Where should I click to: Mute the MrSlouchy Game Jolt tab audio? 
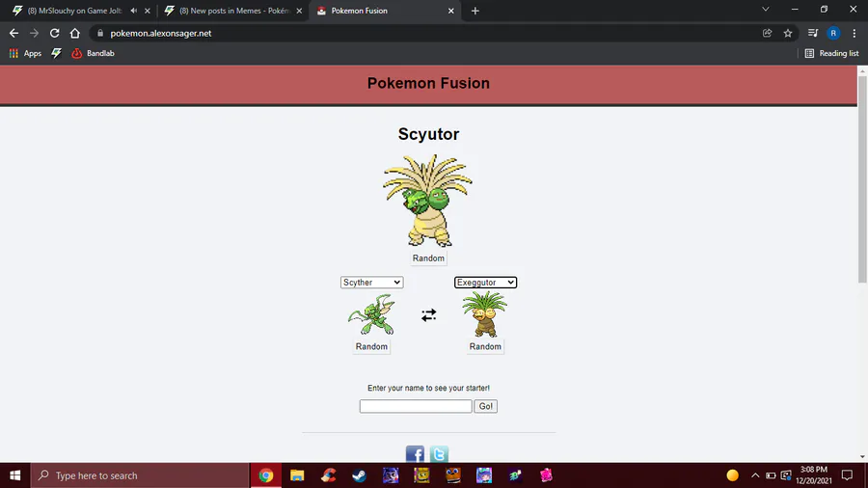coord(133,11)
